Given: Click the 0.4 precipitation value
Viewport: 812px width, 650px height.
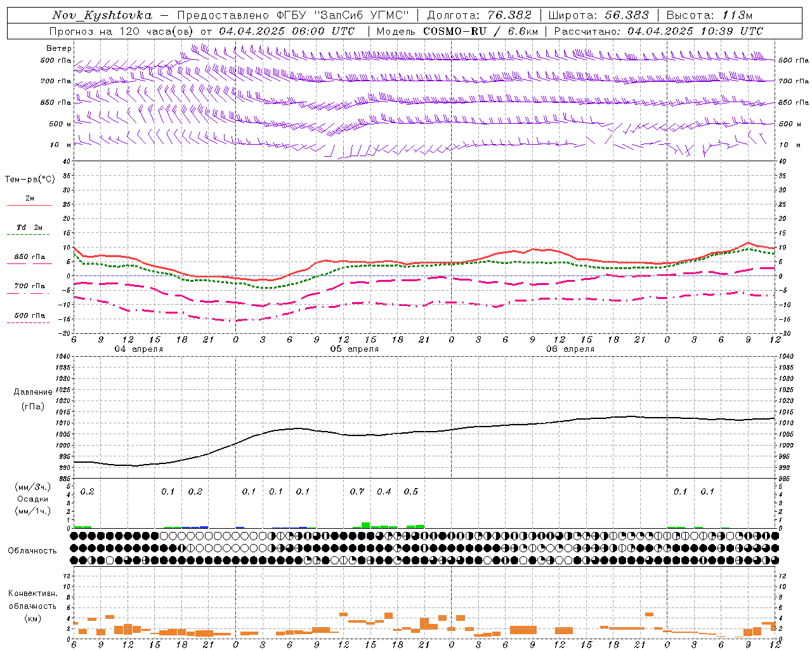Looking at the screenshot, I should pos(384,492).
